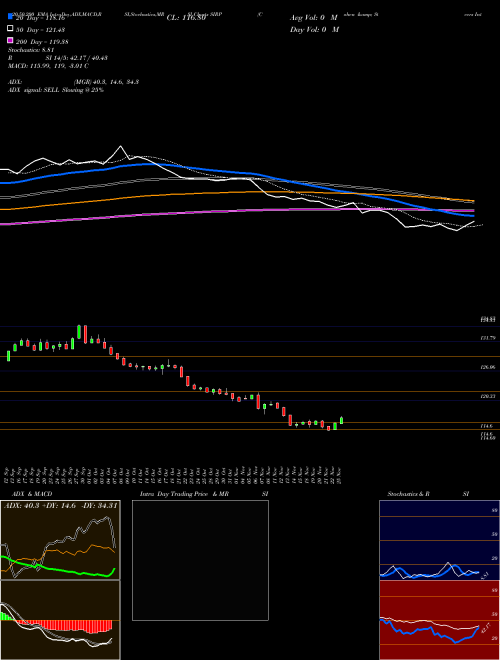This screenshot has height=660, width=500.
Task: Click the 'Stochastics: 8.81' readout
Action: coord(29,50)
